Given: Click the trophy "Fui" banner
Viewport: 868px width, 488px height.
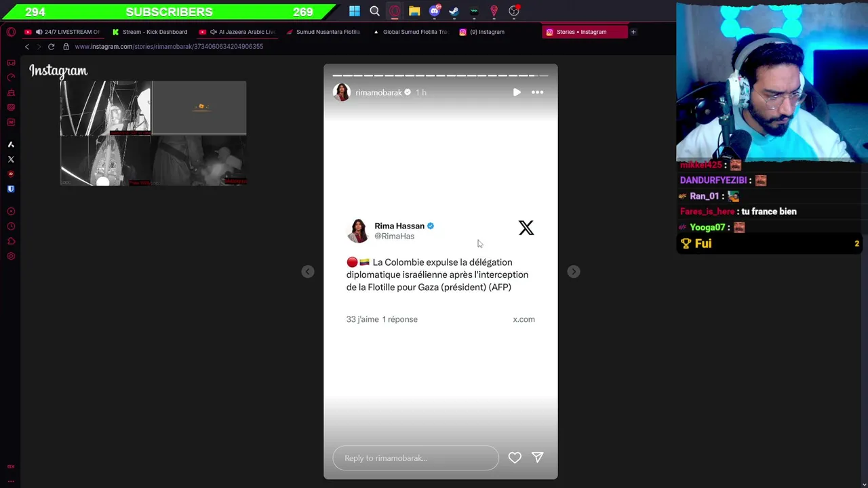Looking at the screenshot, I should [769, 244].
